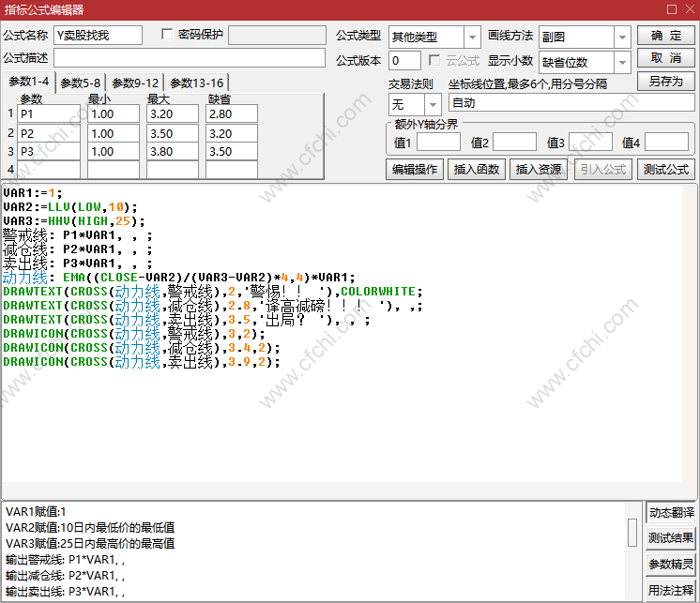
Task: Click parameter name field P2
Action: pos(49,133)
